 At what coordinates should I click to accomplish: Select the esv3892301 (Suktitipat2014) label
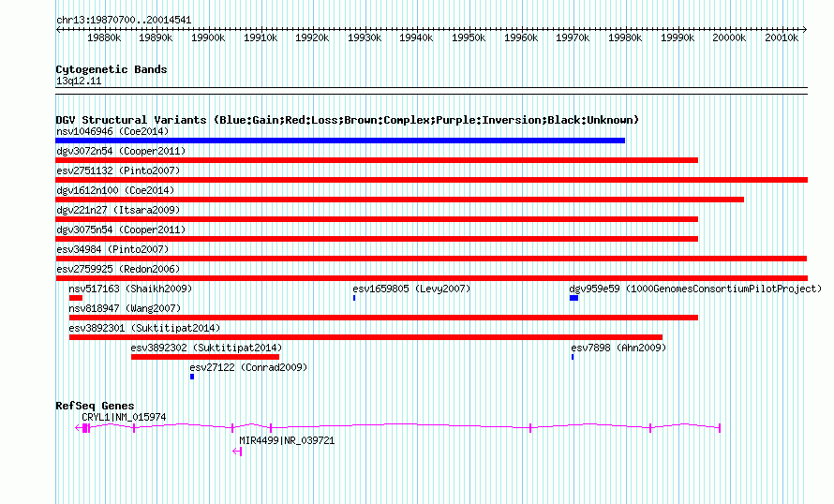pos(144,328)
